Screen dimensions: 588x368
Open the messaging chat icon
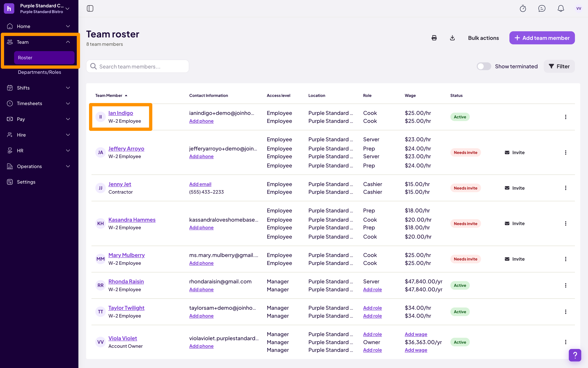[x=542, y=9]
